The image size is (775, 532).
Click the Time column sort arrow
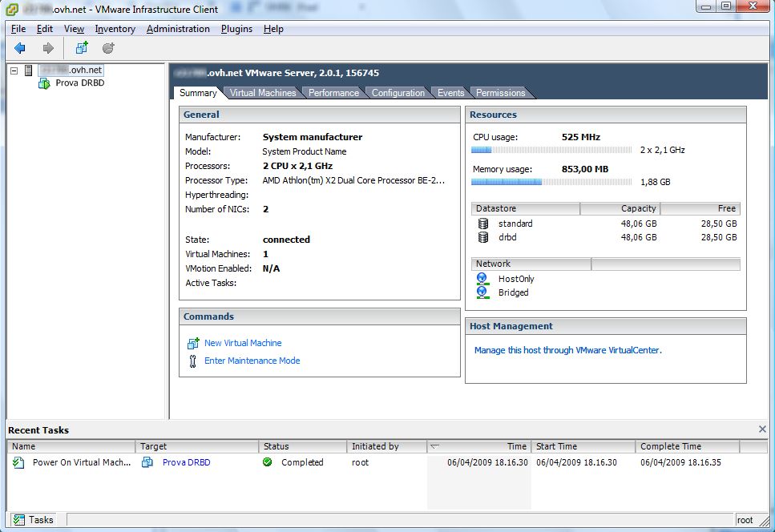(x=434, y=446)
